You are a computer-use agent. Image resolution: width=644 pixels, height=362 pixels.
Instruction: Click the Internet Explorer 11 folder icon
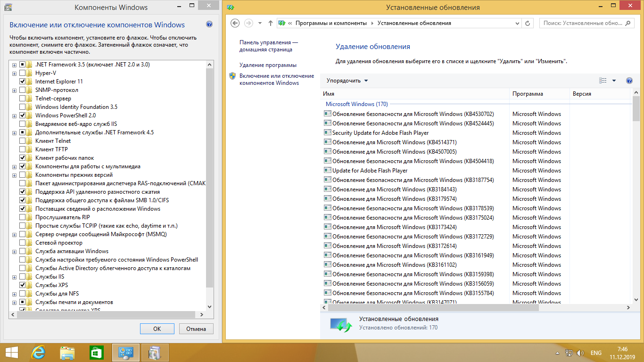click(x=30, y=82)
